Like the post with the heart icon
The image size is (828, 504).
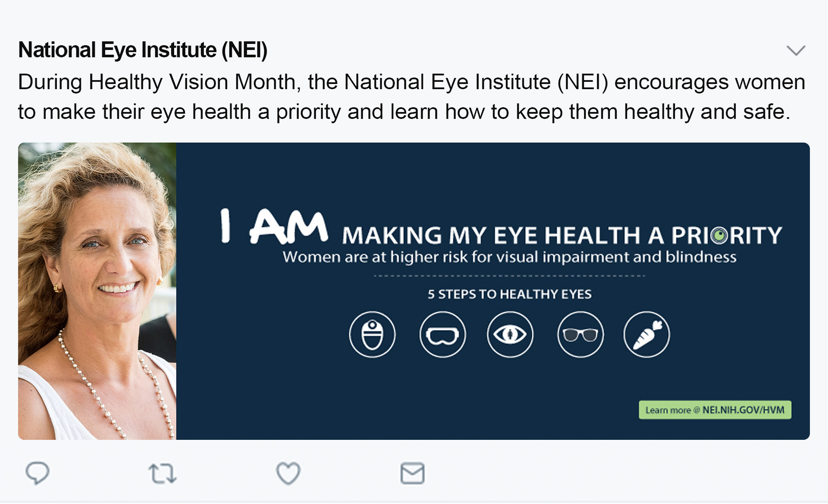[288, 473]
